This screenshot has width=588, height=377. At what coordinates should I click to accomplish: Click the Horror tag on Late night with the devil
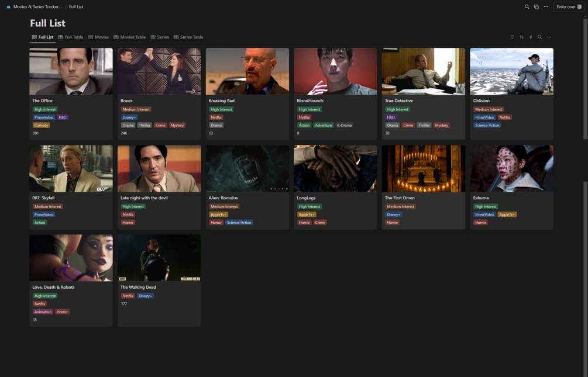click(128, 223)
